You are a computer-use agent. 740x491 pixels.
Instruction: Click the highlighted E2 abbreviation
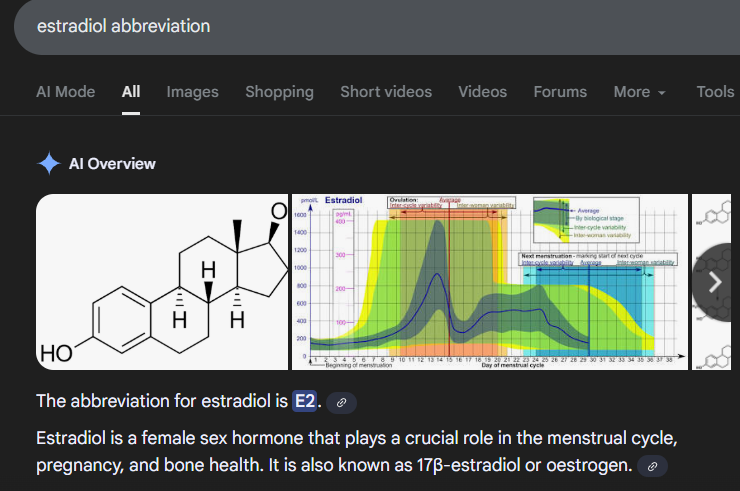304,402
